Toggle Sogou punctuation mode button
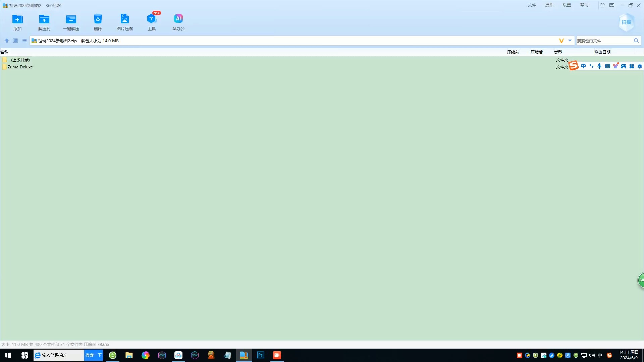This screenshot has width=644, height=362. (x=591, y=66)
